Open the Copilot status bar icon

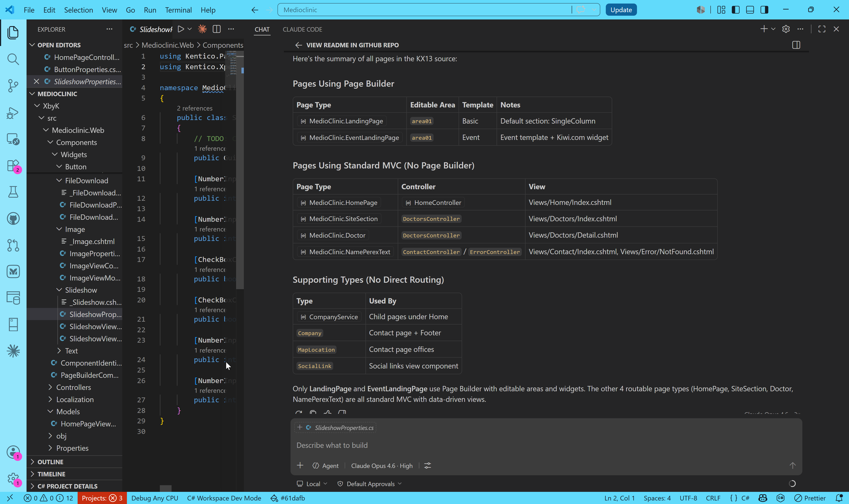tap(763, 498)
